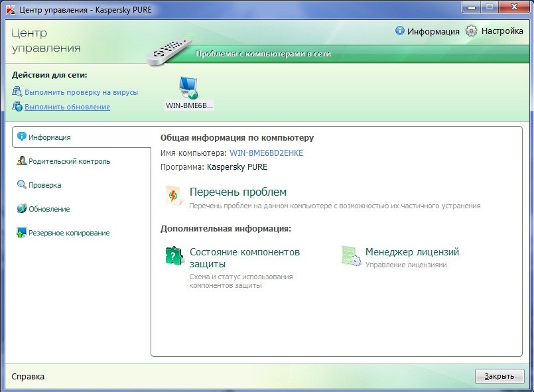
Task: Close the window with the X button
Action: [x=514, y=7]
